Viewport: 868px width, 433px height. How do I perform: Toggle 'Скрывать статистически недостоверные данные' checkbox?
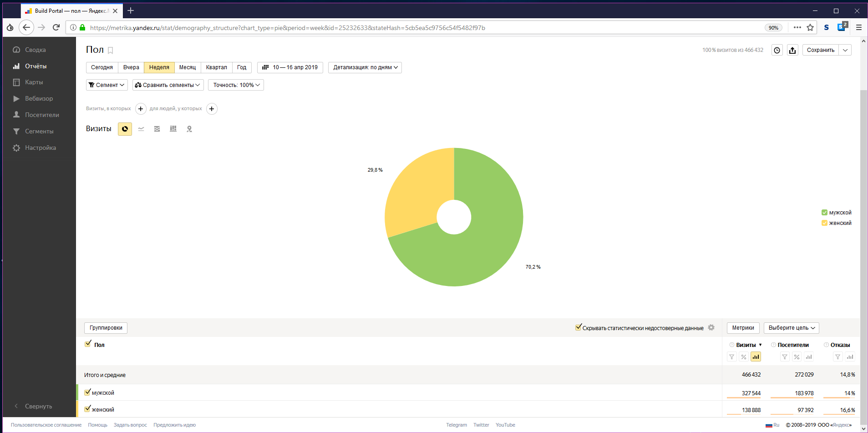579,327
